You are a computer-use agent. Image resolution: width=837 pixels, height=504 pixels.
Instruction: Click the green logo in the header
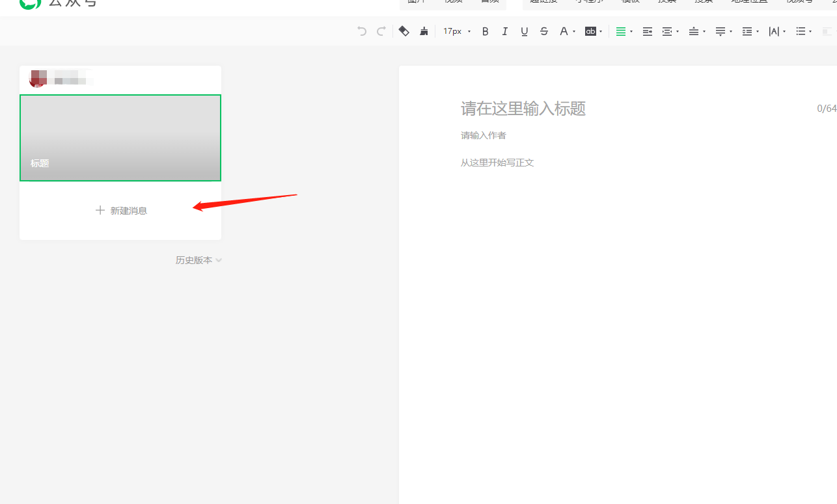click(31, 3)
